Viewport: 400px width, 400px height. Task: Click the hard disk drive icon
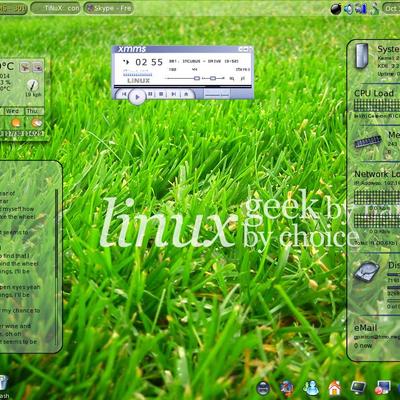(367, 272)
